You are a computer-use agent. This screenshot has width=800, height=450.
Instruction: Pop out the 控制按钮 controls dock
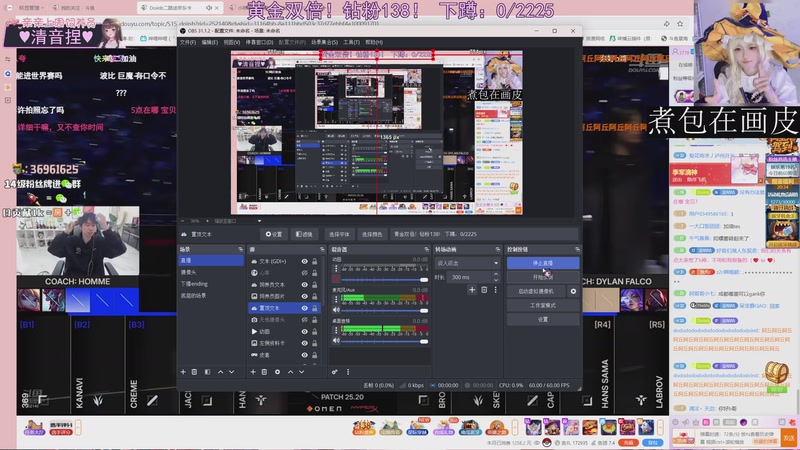577,249
